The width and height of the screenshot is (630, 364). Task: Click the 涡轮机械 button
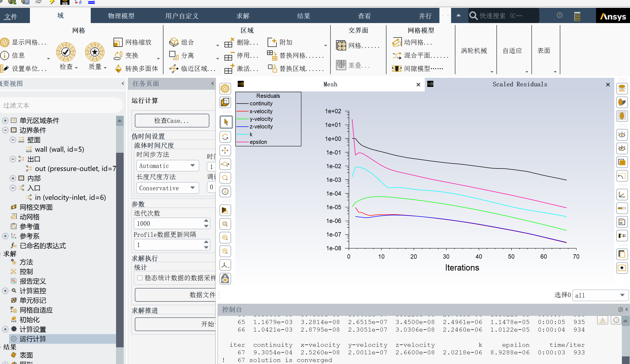click(x=474, y=51)
